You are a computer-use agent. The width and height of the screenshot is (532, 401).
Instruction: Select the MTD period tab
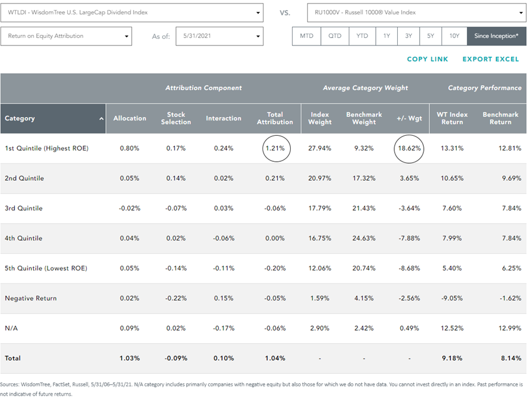tap(306, 36)
